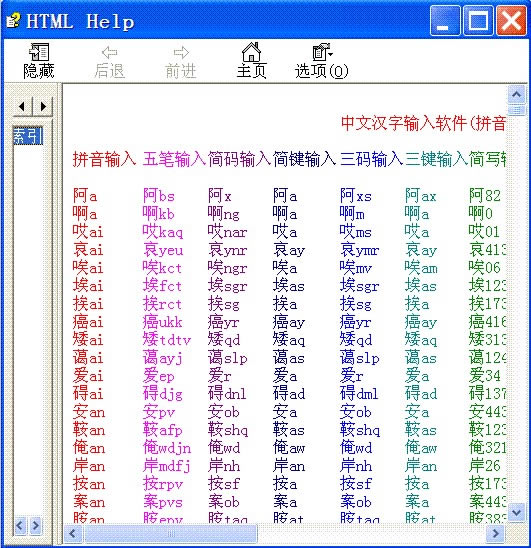The width and height of the screenshot is (531, 548).
Task: Click the entry 哎01 in green column
Action: tap(484, 232)
